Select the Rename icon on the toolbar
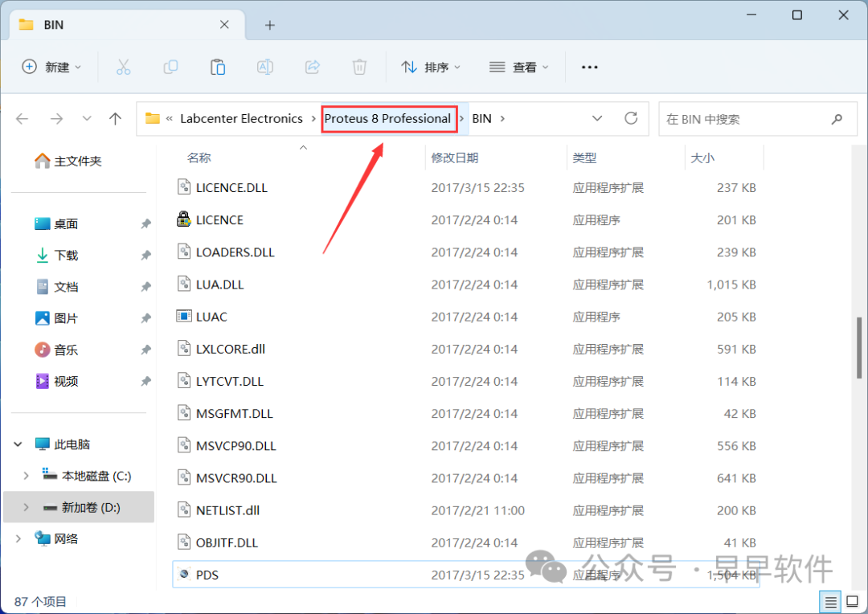 (265, 67)
